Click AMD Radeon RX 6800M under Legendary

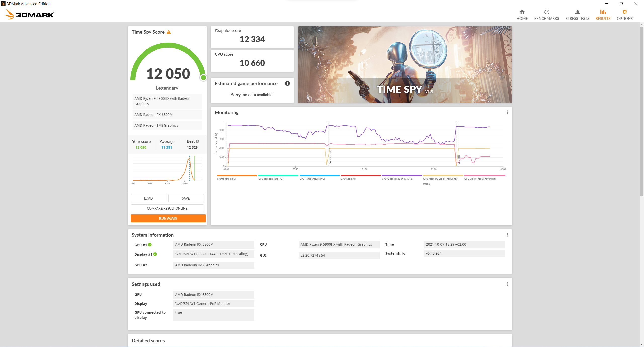tap(167, 115)
